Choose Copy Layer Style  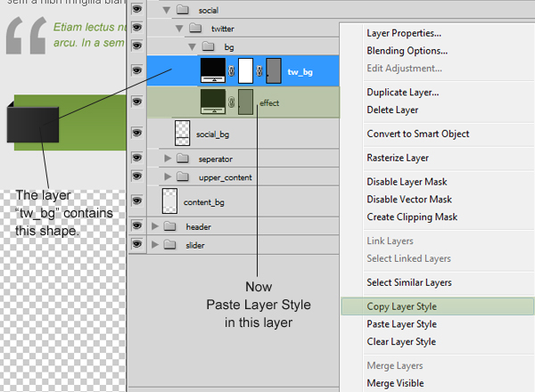click(438, 306)
